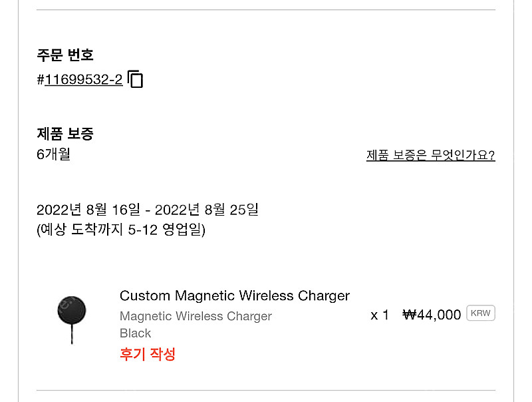Open the 제품 보증은 무엇인가요? help link
This screenshot has height=402, width=532.
pyautogui.click(x=430, y=156)
